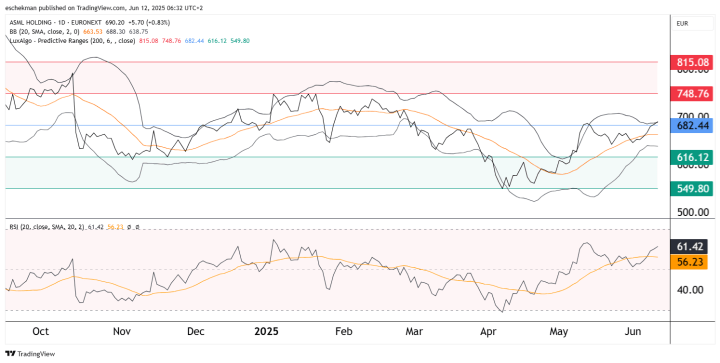The image size is (720, 363).
Task: Click the green 616.12 price axis label
Action: click(692, 157)
